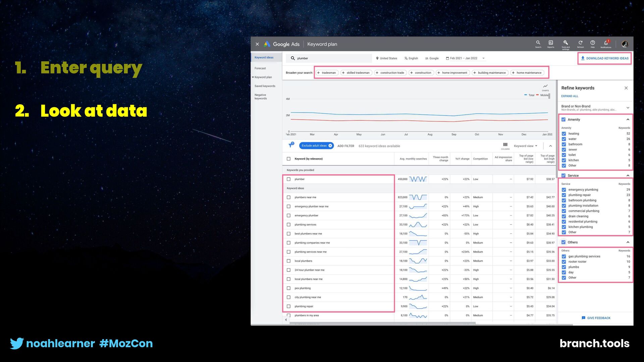Open the Reports icon
Screen dimensions: 644x362
[551, 44]
